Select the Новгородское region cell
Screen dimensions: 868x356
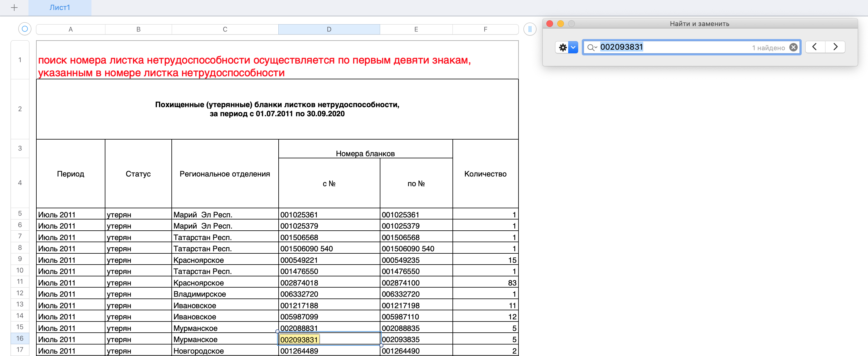coord(225,351)
